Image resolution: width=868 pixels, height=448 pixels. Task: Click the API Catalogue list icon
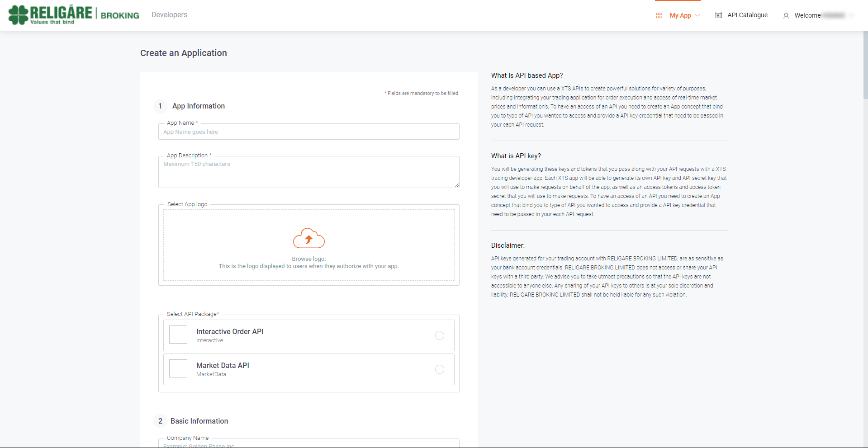718,15
